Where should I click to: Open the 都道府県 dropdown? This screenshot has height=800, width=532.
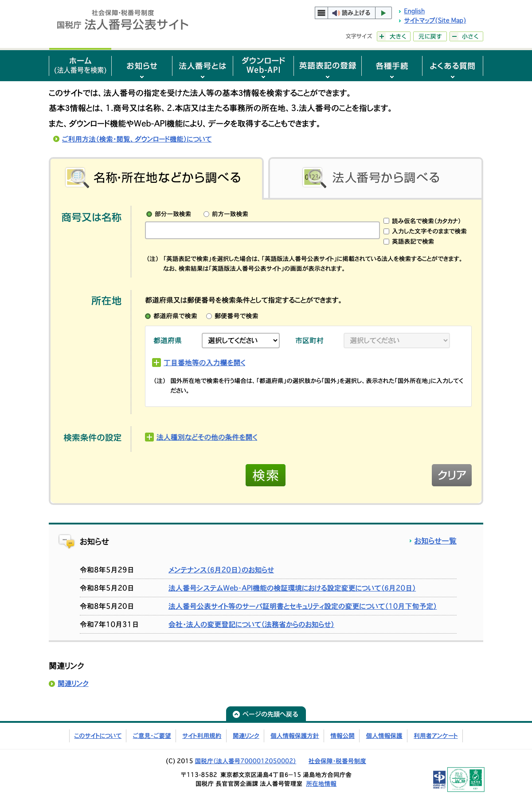[241, 340]
